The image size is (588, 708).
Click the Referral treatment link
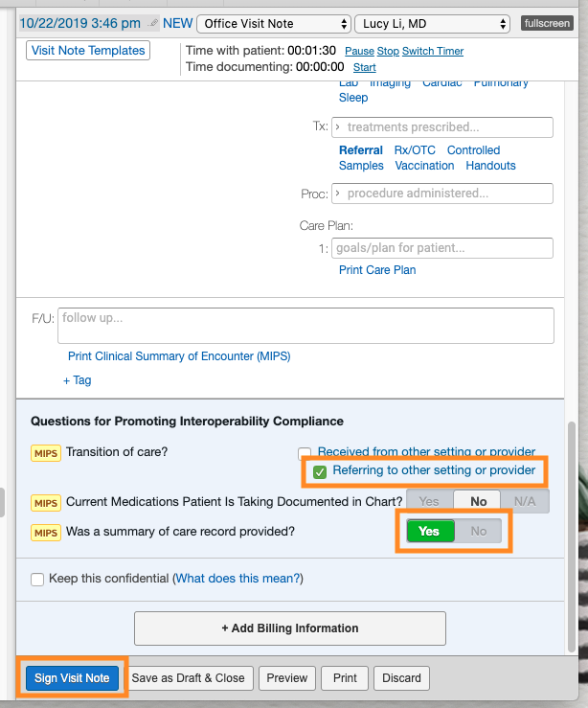(361, 149)
